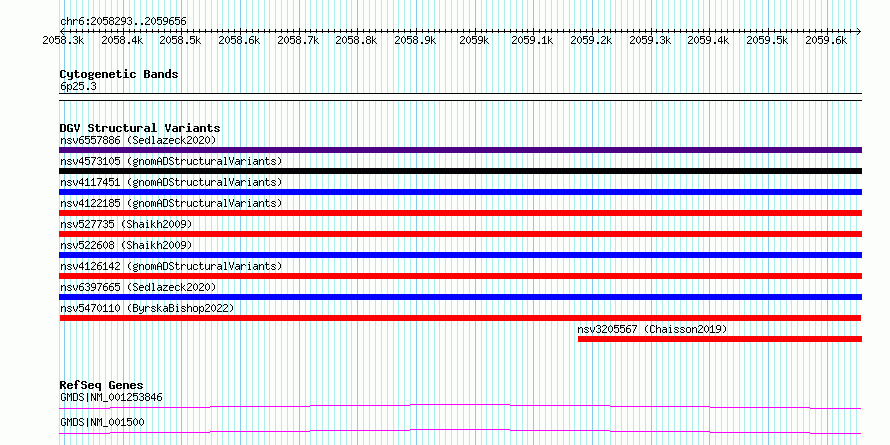Click the nsv6397665 (Sedlazeck2020) label
The width and height of the screenshot is (890, 445).
pyautogui.click(x=138, y=287)
